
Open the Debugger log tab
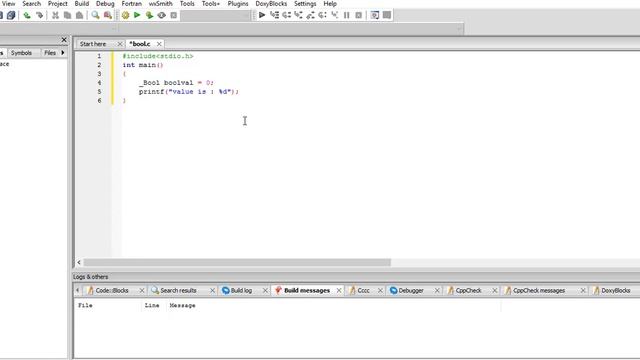click(x=411, y=290)
